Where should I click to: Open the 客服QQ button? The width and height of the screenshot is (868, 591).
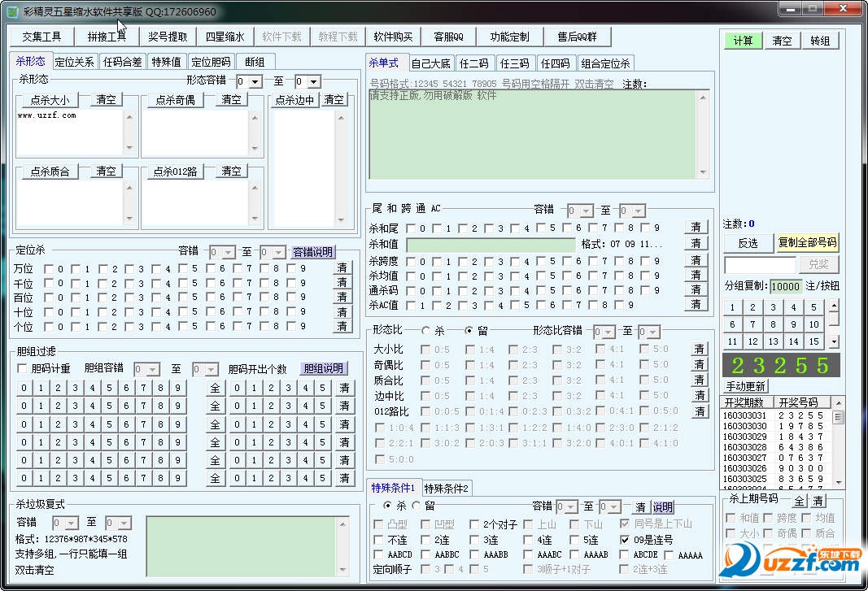(448, 37)
